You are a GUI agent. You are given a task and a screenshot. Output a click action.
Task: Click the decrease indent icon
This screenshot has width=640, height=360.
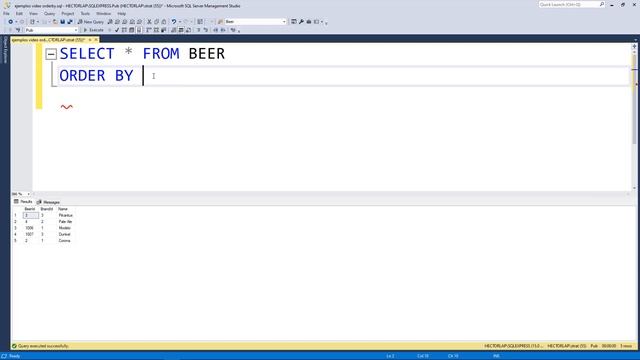215,30
